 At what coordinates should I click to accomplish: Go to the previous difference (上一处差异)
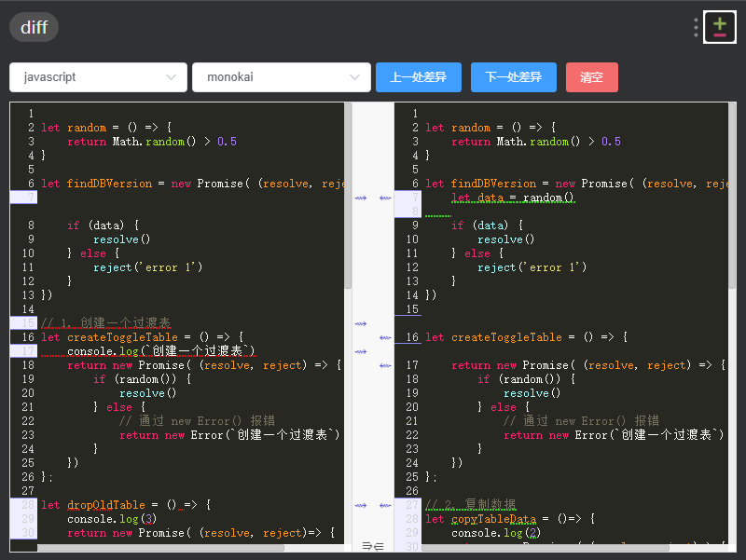click(418, 77)
